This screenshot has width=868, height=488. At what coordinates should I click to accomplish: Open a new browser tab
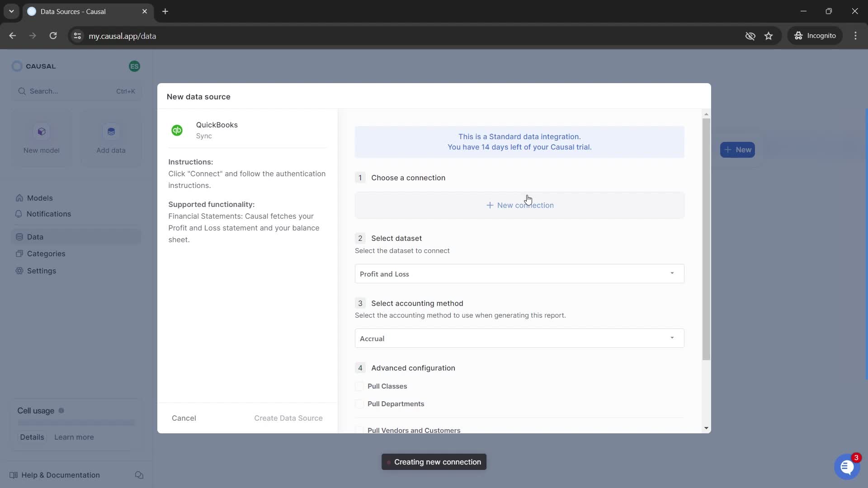tap(165, 11)
